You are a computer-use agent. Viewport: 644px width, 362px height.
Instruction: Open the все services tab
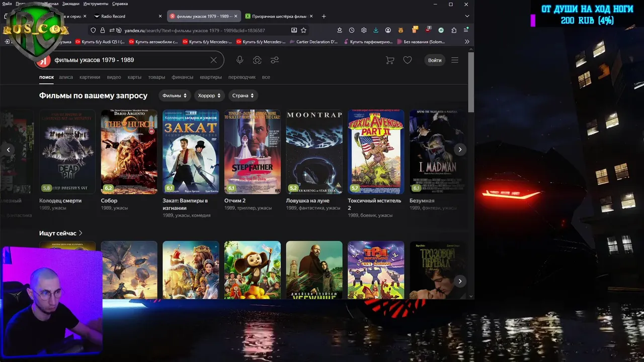coord(266,77)
